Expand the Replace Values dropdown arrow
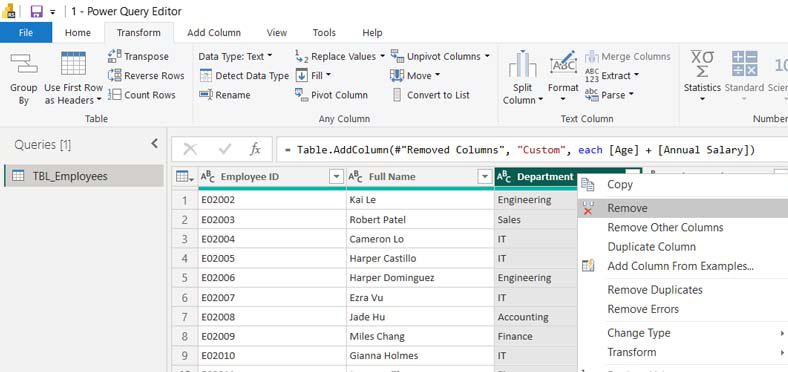 382,56
